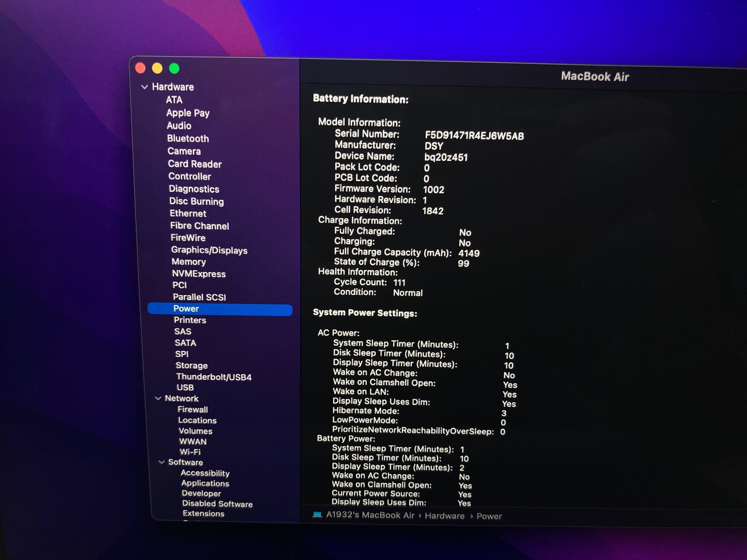
Task: Select SPI in the sidebar
Action: click(182, 354)
